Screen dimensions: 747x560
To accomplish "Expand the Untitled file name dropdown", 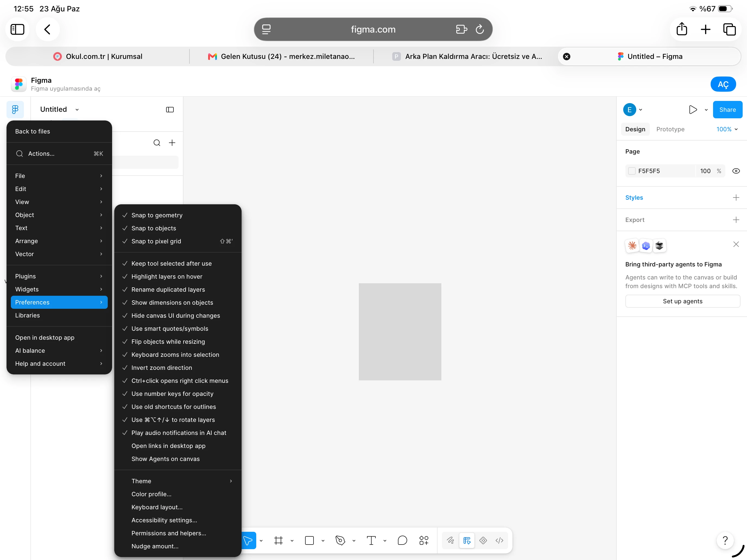I will tap(77, 110).
